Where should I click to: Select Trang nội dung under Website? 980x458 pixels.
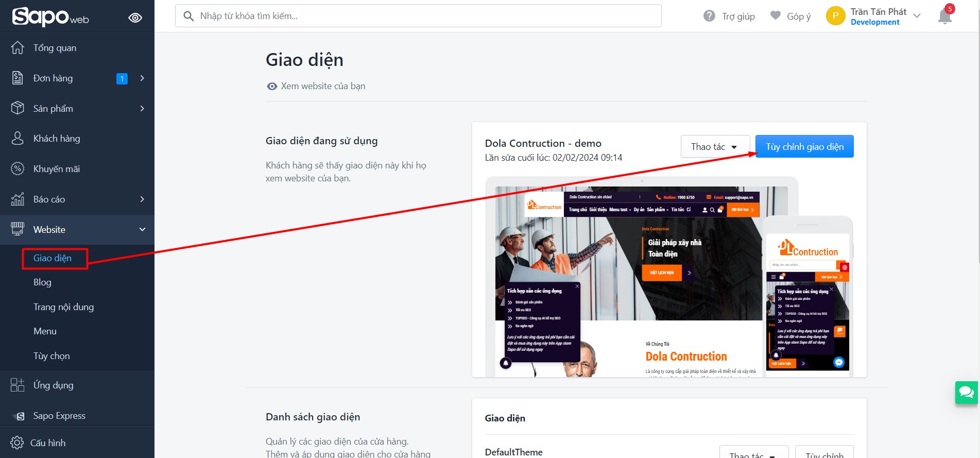click(x=64, y=307)
